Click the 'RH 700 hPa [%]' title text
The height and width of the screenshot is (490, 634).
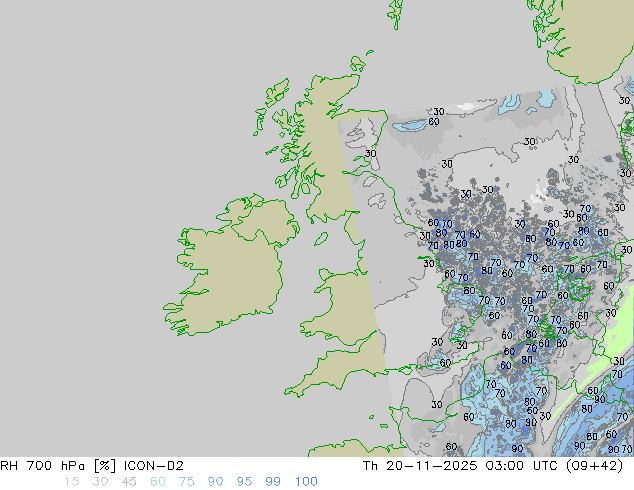click(59, 466)
